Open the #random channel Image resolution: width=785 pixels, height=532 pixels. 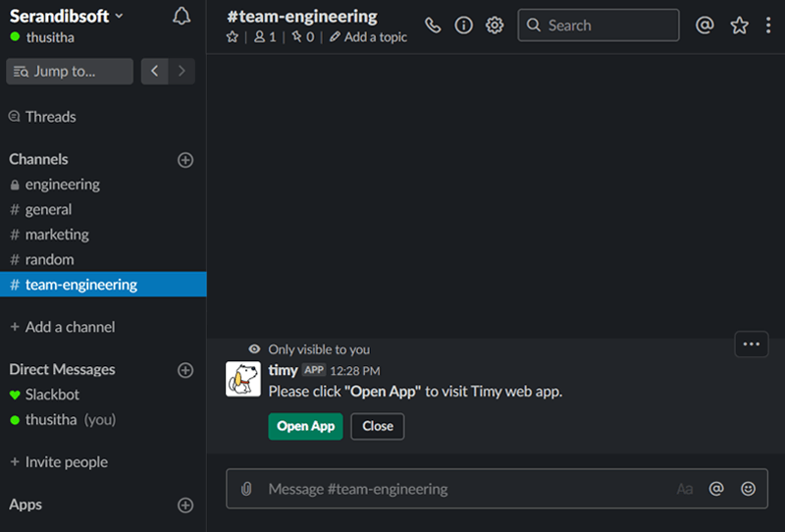click(x=103, y=259)
